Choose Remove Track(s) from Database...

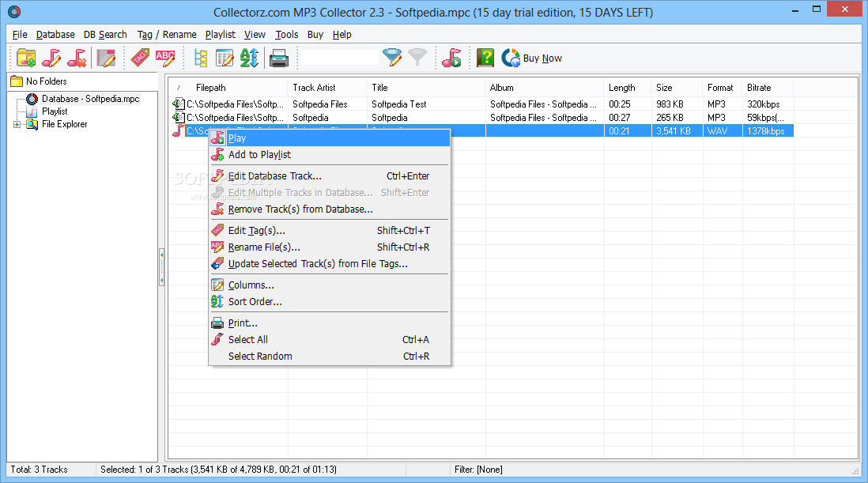pos(330,209)
